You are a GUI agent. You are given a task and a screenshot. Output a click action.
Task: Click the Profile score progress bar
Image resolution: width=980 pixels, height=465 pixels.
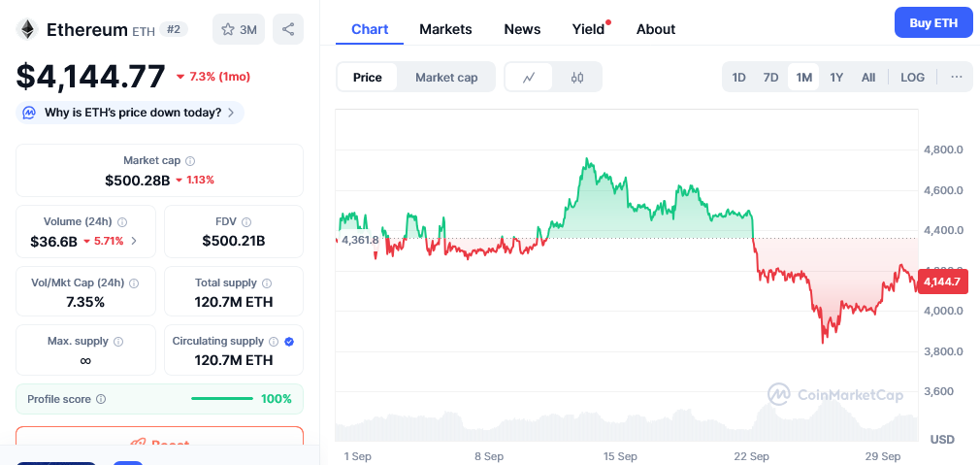222,399
